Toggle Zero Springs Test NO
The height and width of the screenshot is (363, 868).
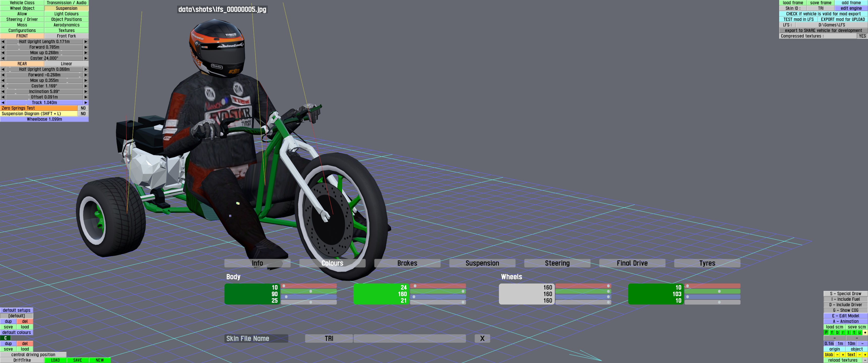(x=83, y=108)
